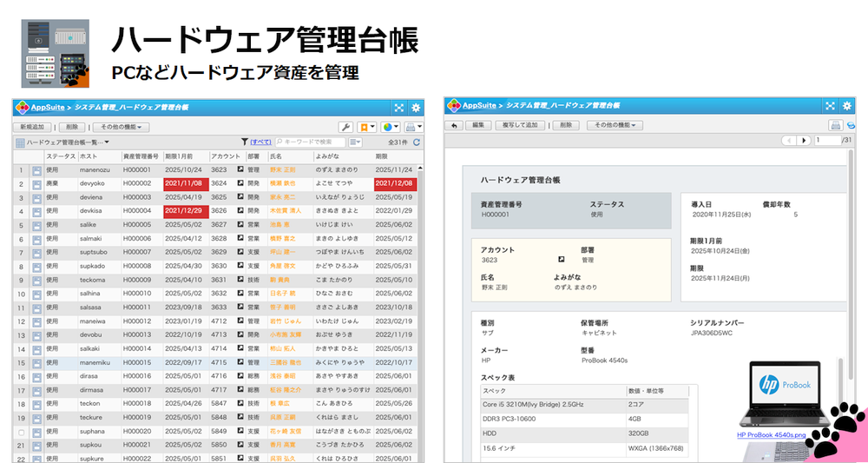This screenshot has height=463, width=868.
Task: Open the HP ProBook 4540s.png link
Action: pyautogui.click(x=771, y=434)
